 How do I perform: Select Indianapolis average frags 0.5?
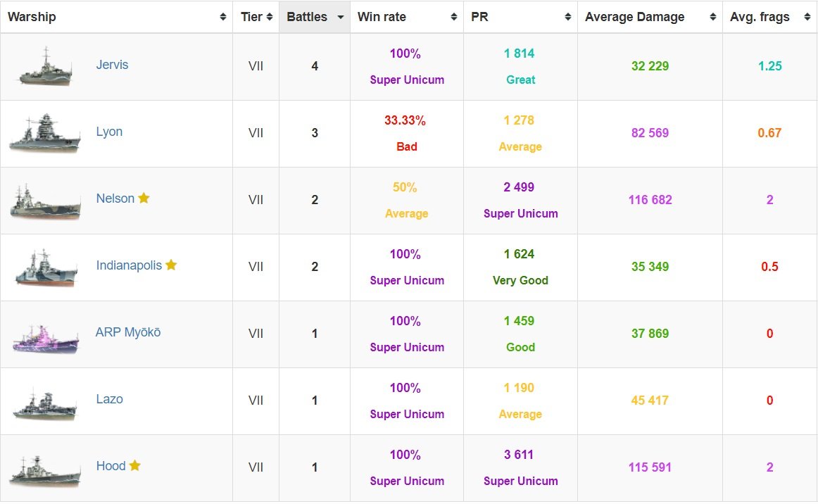tap(770, 267)
